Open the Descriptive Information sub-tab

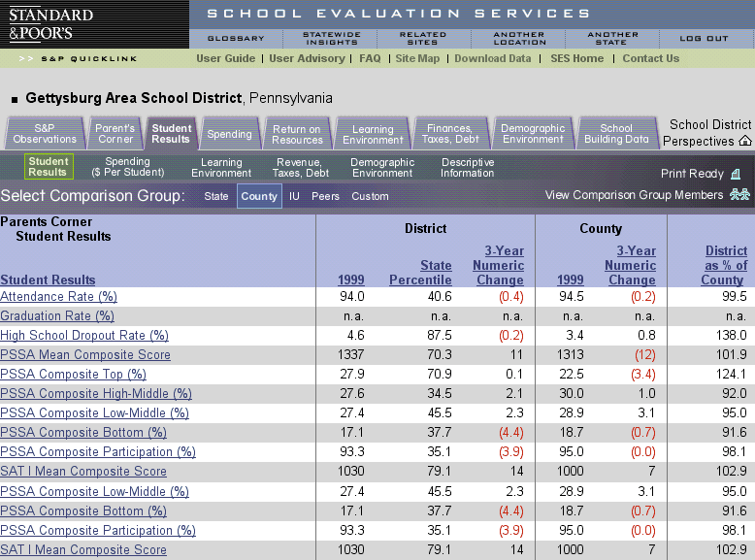467,168
